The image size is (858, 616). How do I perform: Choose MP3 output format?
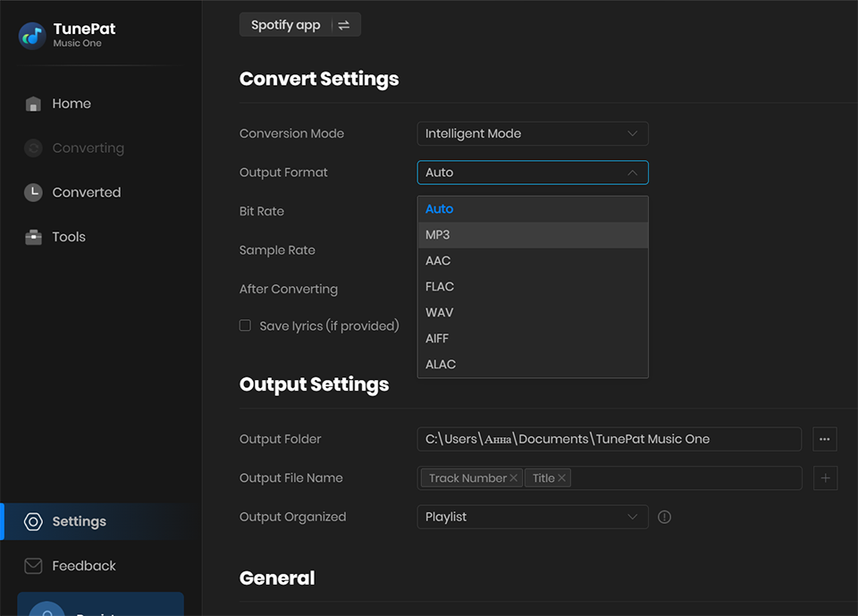533,235
